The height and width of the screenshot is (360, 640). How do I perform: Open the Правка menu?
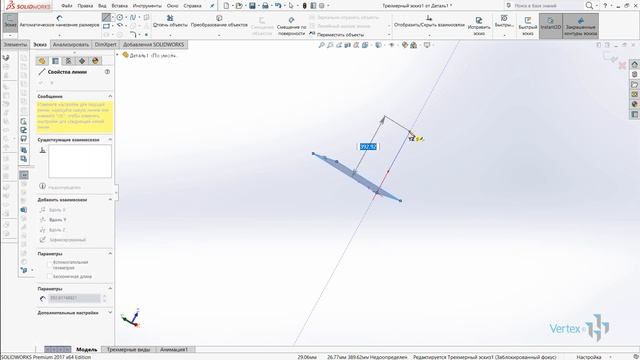click(85, 6)
